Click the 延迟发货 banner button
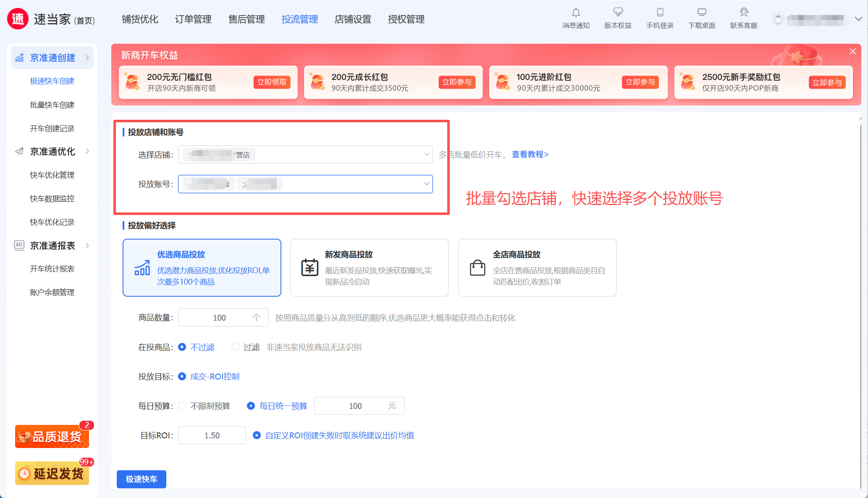This screenshot has height=498, width=868. coord(52,473)
